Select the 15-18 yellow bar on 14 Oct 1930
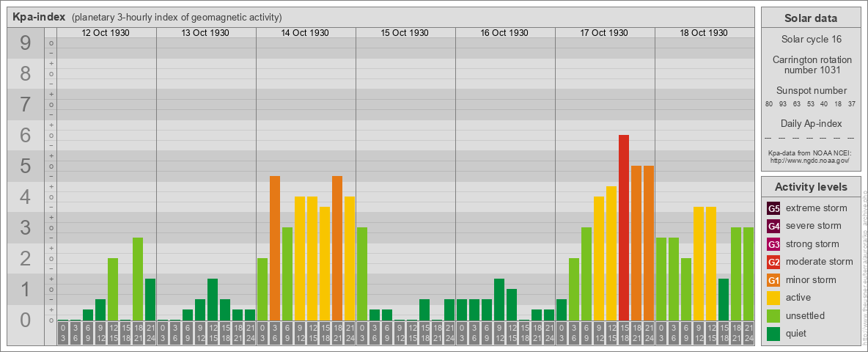The width and height of the screenshot is (868, 352). point(324,263)
